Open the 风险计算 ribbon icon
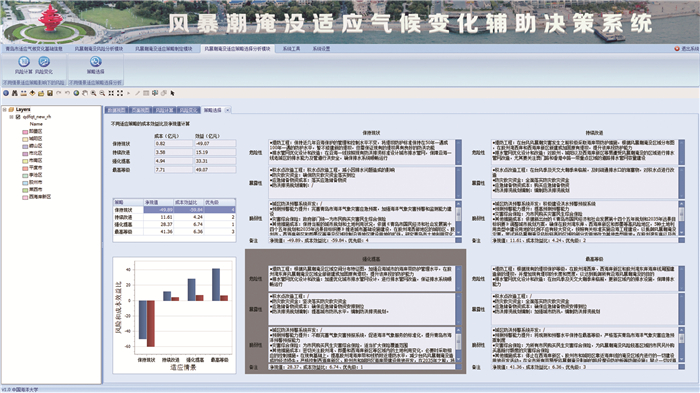This screenshot has height=393, width=700. (x=24, y=62)
